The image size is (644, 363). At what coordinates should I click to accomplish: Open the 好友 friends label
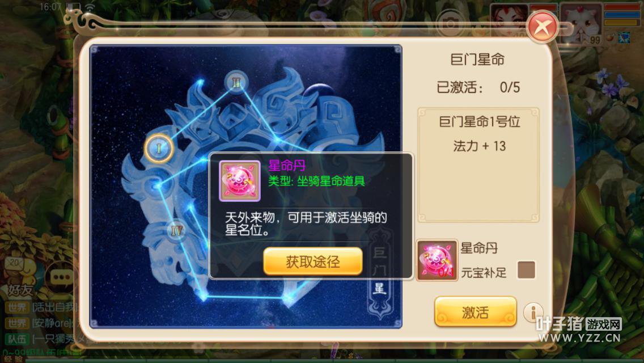pyautogui.click(x=20, y=290)
